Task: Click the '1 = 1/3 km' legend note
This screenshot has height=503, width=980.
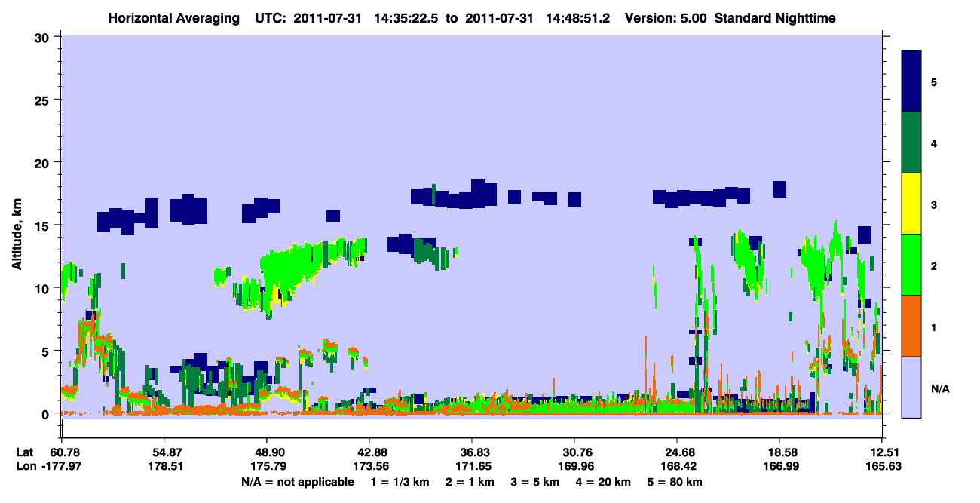Action: coord(400,481)
